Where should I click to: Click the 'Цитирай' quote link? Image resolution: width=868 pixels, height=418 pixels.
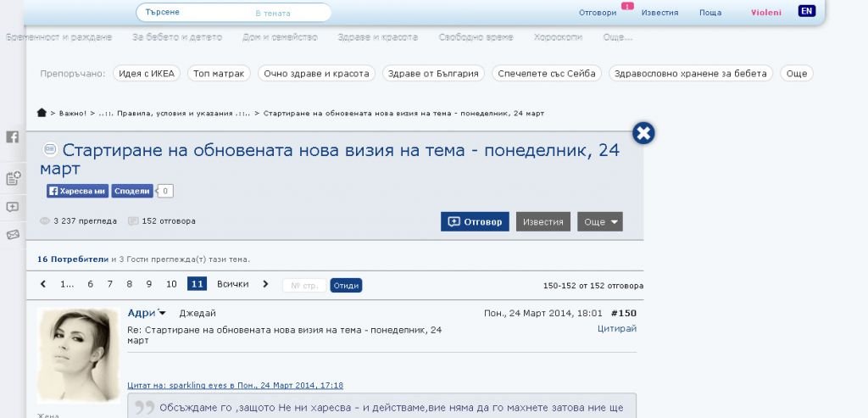pyautogui.click(x=616, y=328)
